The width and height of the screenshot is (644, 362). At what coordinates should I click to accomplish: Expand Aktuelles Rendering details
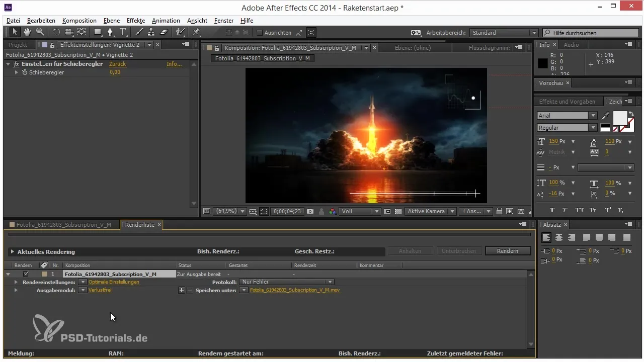(12, 251)
